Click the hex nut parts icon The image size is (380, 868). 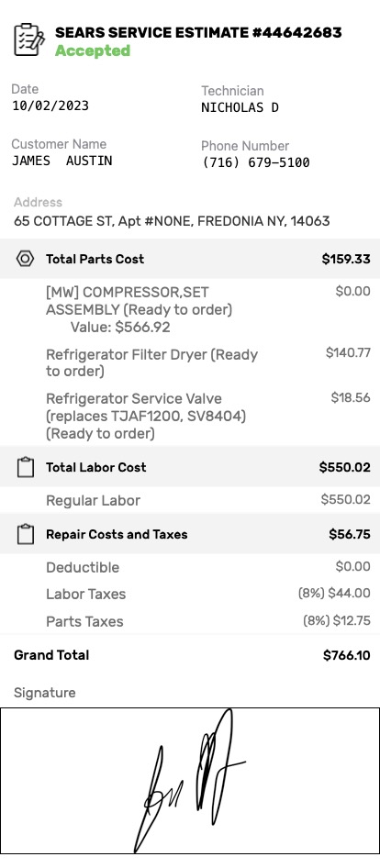click(25, 259)
